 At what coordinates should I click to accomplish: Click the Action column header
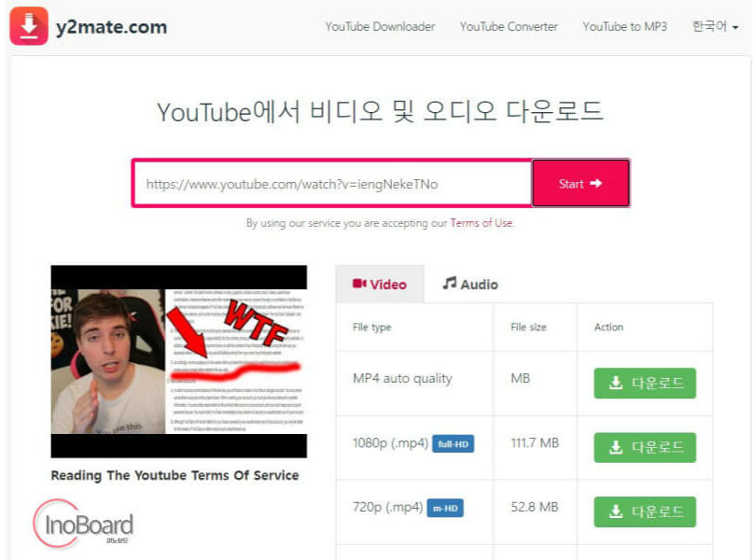tap(608, 327)
